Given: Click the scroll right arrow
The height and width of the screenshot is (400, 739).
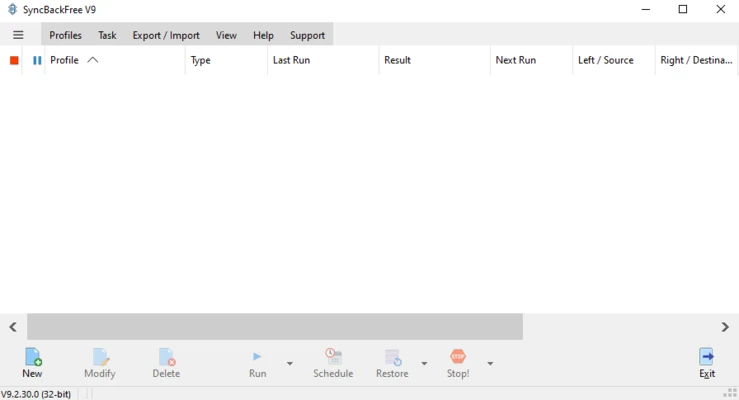Looking at the screenshot, I should click(x=725, y=327).
